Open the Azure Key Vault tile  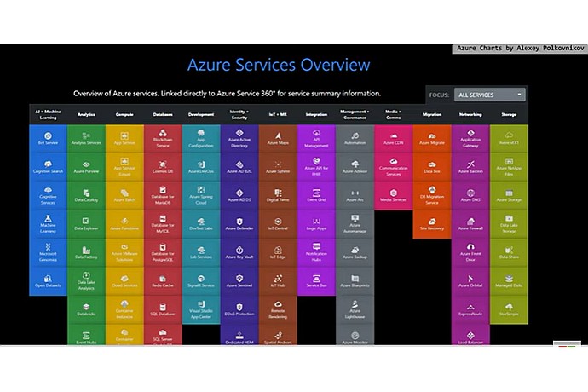[239, 253]
